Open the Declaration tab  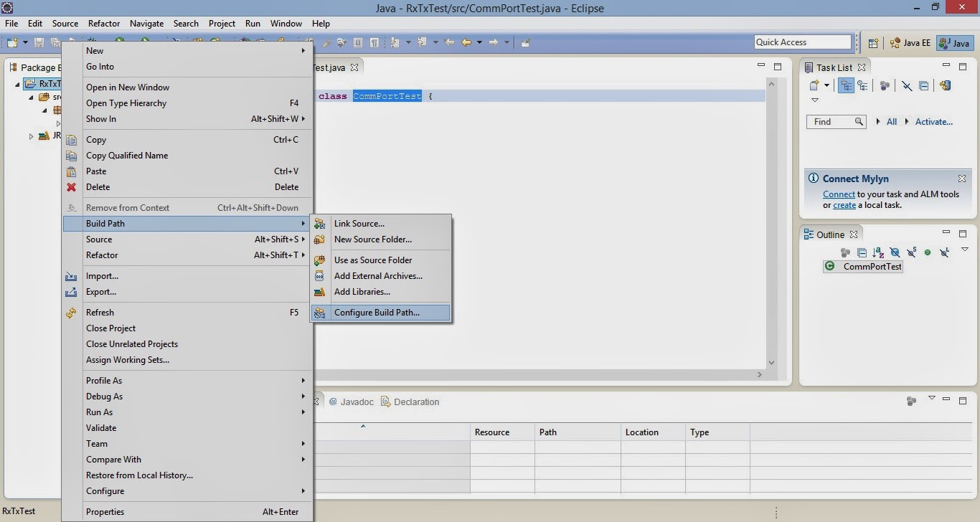(410, 402)
